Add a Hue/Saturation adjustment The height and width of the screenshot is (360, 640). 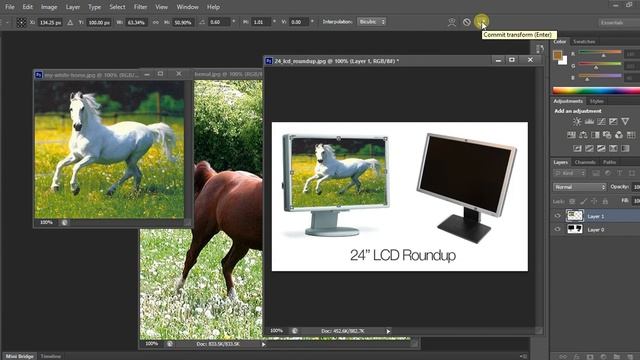click(571, 135)
